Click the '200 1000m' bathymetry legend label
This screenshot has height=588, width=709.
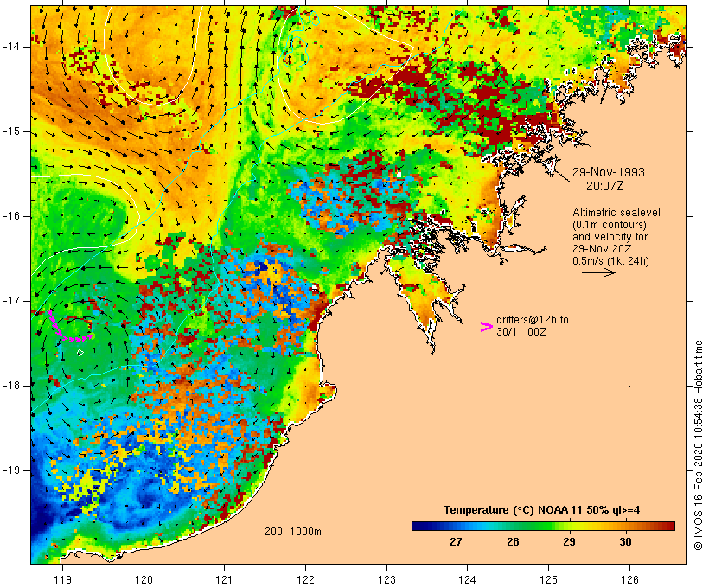pyautogui.click(x=293, y=532)
